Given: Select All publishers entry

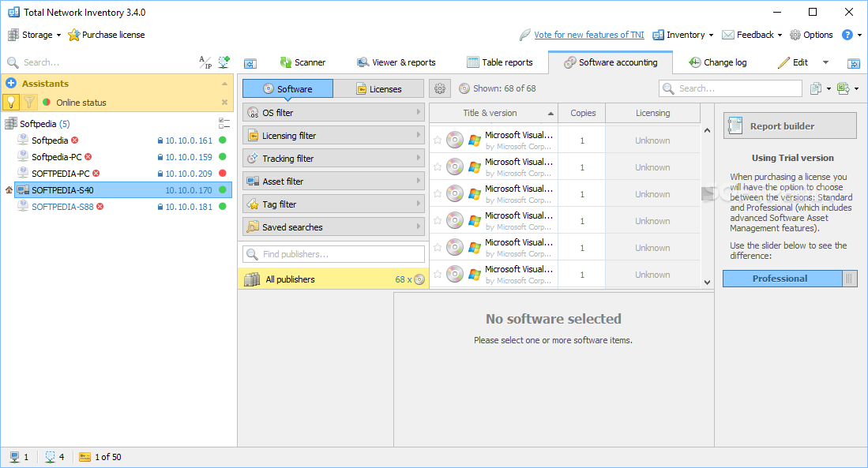Looking at the screenshot, I should [333, 279].
